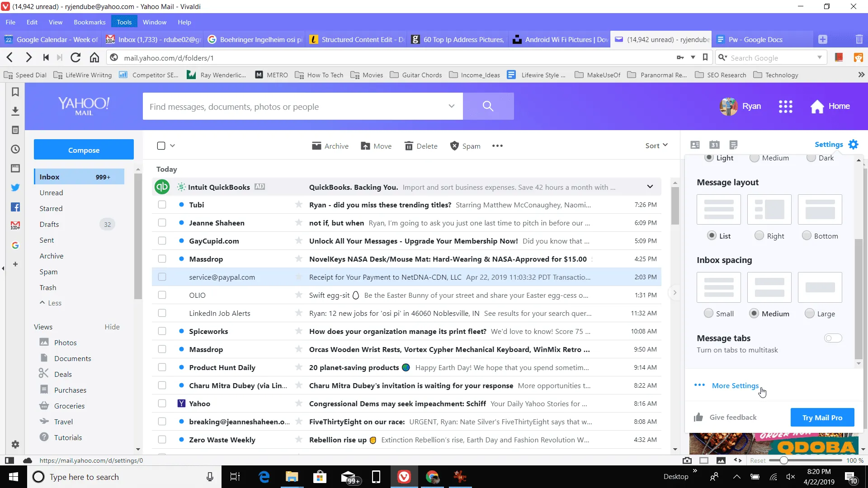Open the Window menu
This screenshot has height=488, width=868.
[x=154, y=22]
